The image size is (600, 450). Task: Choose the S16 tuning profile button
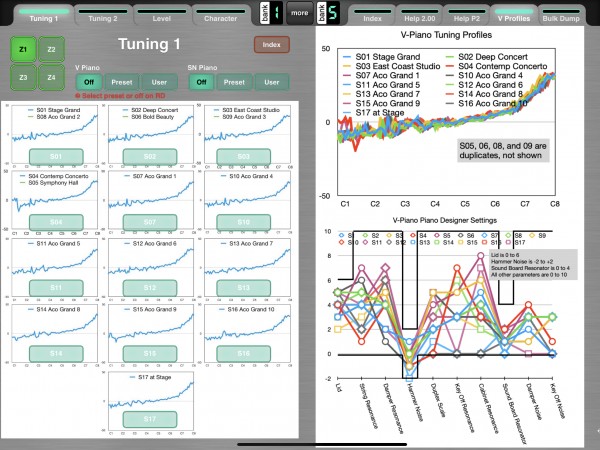pyautogui.click(x=244, y=354)
